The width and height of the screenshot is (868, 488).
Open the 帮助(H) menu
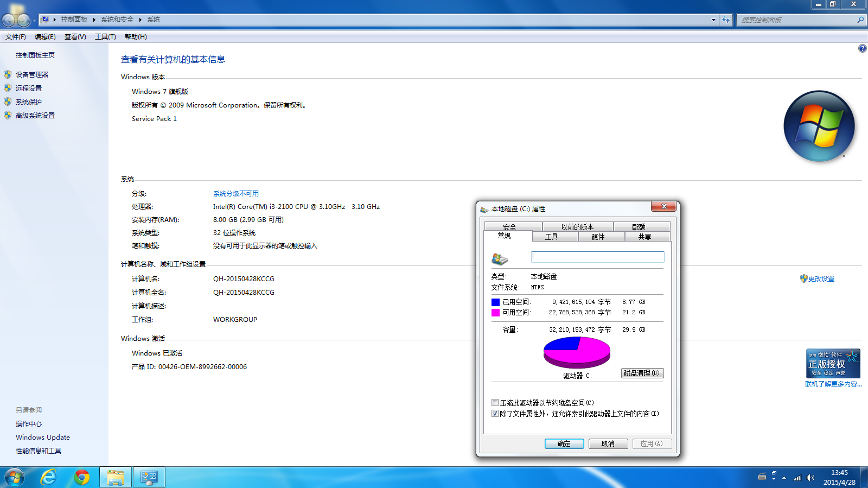click(x=136, y=37)
